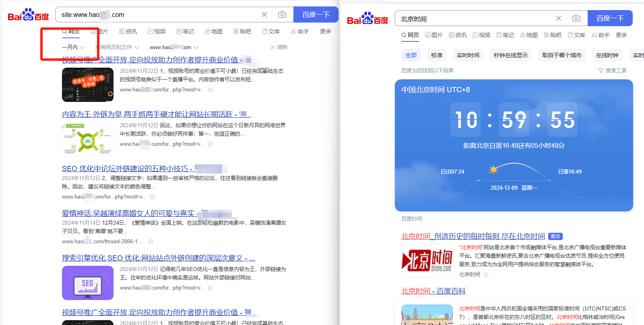Screen dimensions: 644x325
Task: Open camera image search in left window
Action: (x=282, y=14)
